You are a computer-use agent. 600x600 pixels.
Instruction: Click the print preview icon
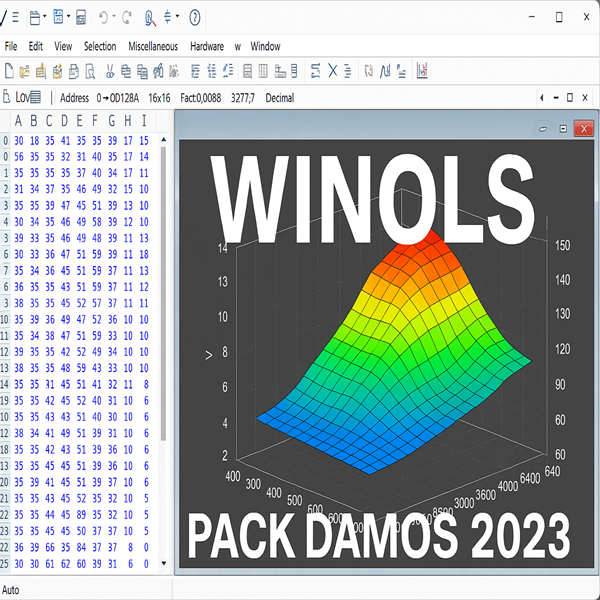pyautogui.click(x=90, y=72)
